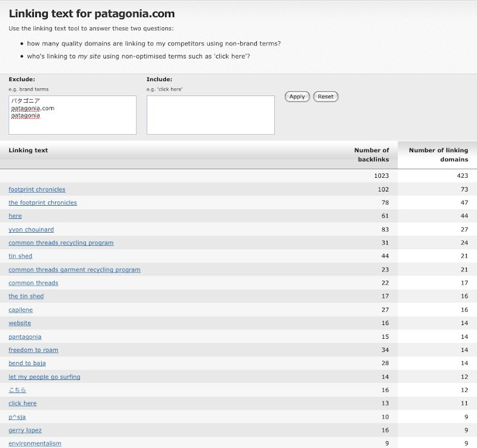Open the 'footprint chronicles' link

(37, 190)
